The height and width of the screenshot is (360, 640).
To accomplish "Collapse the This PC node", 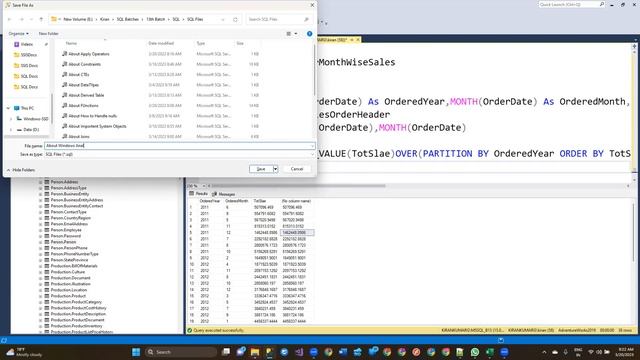I will tap(8, 108).
